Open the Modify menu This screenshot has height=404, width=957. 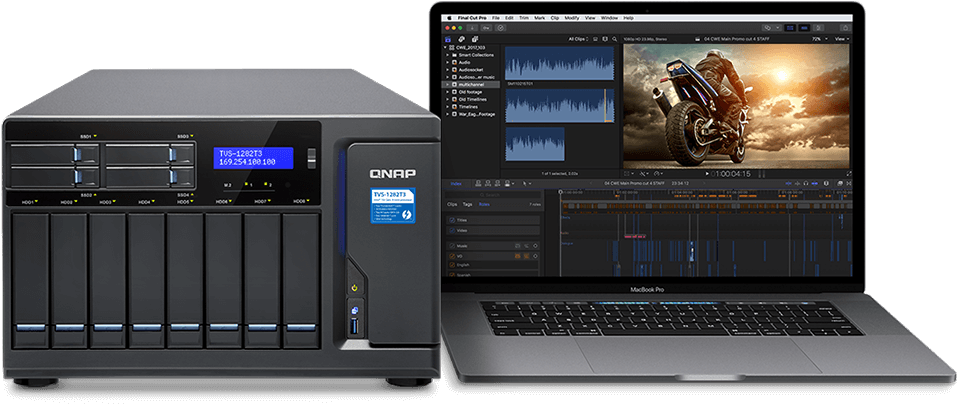(x=572, y=18)
